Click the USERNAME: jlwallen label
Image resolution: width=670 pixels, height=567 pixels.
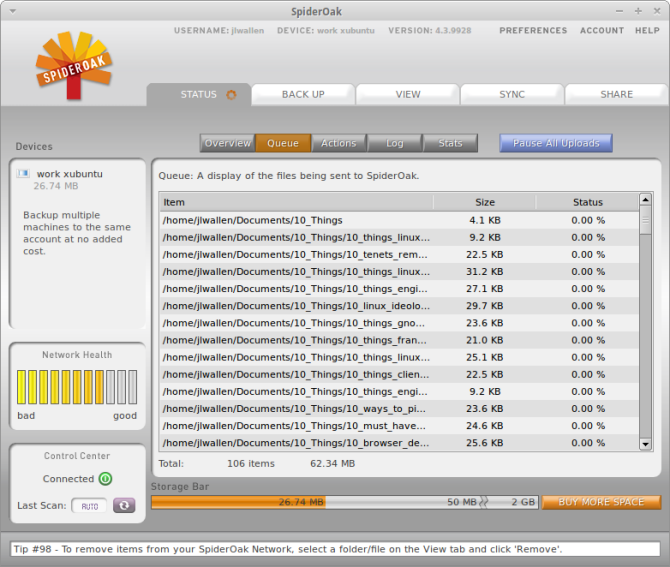pyautogui.click(x=219, y=31)
